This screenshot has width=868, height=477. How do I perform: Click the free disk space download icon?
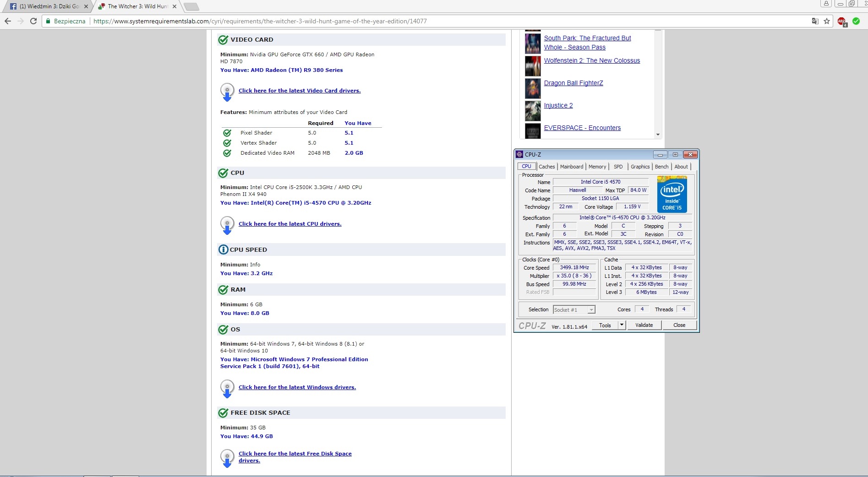[227, 458]
